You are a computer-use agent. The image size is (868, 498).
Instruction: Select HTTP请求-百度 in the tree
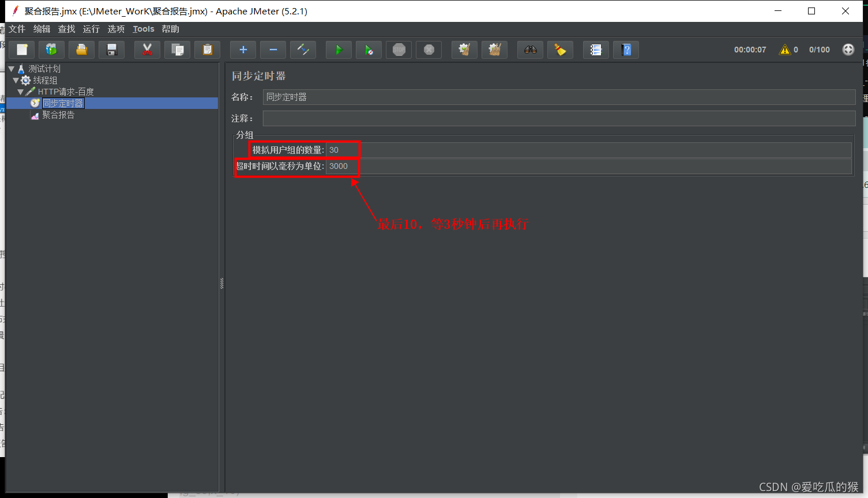pos(66,92)
